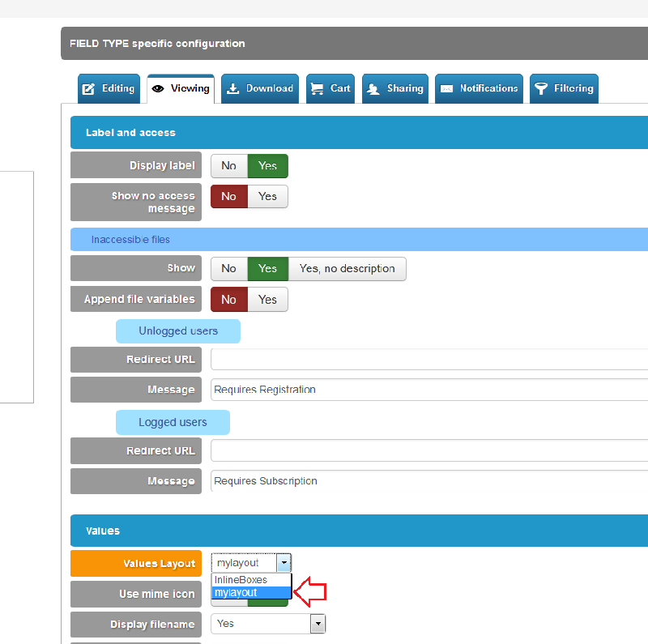
Task: Edit the 'Requires Subscription' message field
Action: pyautogui.click(x=429, y=481)
